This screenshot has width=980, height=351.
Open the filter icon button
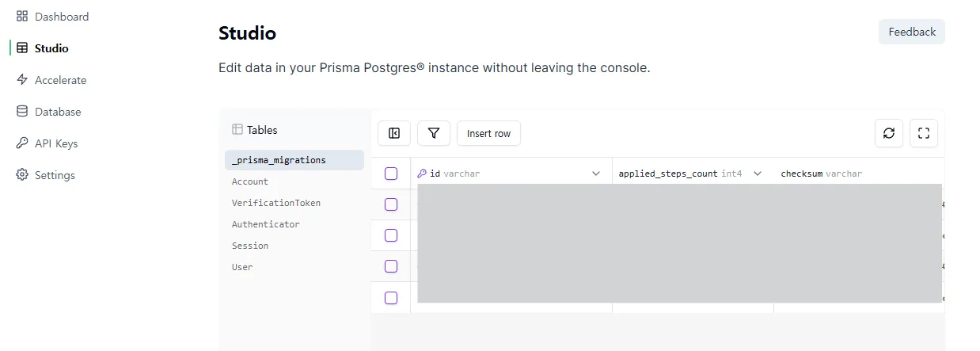(x=434, y=133)
